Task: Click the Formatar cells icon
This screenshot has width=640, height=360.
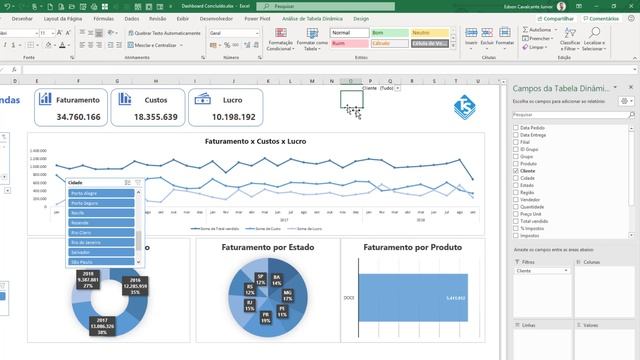Action: (x=504, y=33)
